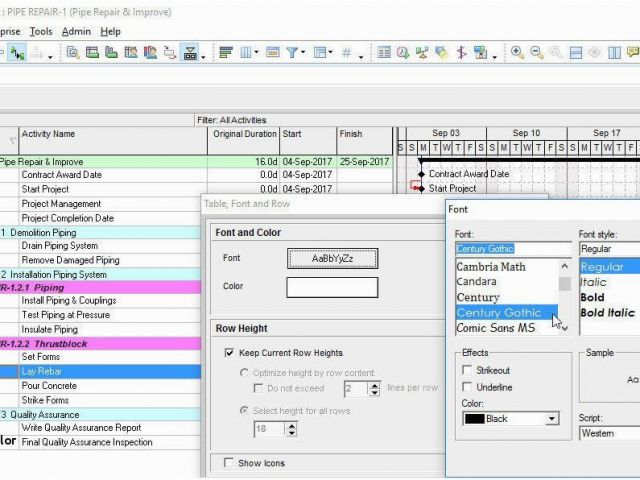Check the Show Icons checkbox
Screen dimensions: 640x480
coord(229,462)
